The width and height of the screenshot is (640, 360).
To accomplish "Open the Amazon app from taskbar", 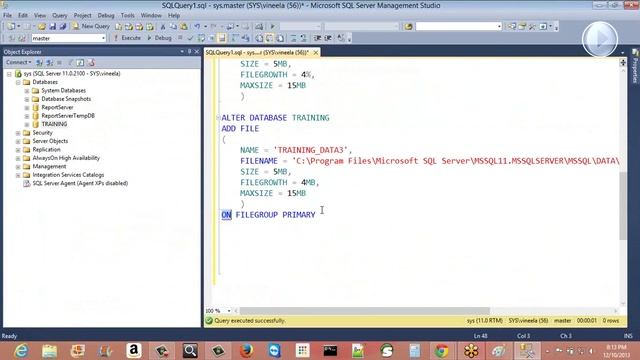I will point(134,351).
